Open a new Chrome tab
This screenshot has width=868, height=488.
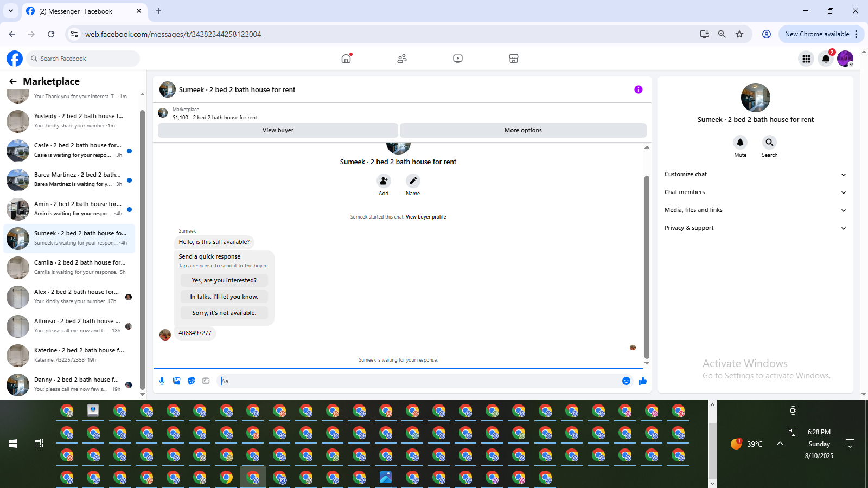tap(158, 11)
